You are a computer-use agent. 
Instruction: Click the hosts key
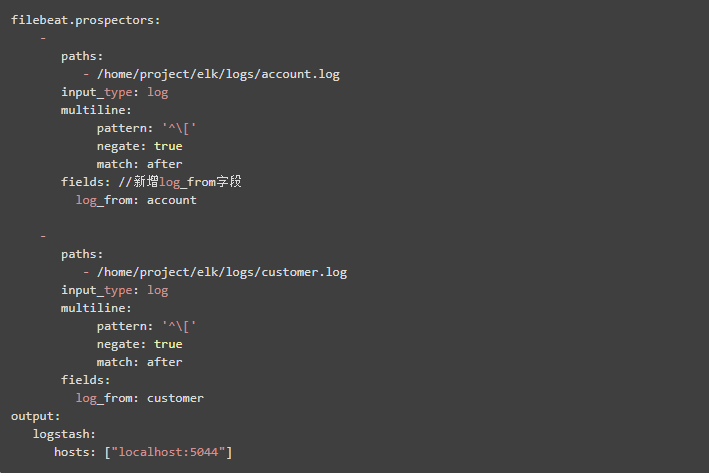click(75, 452)
